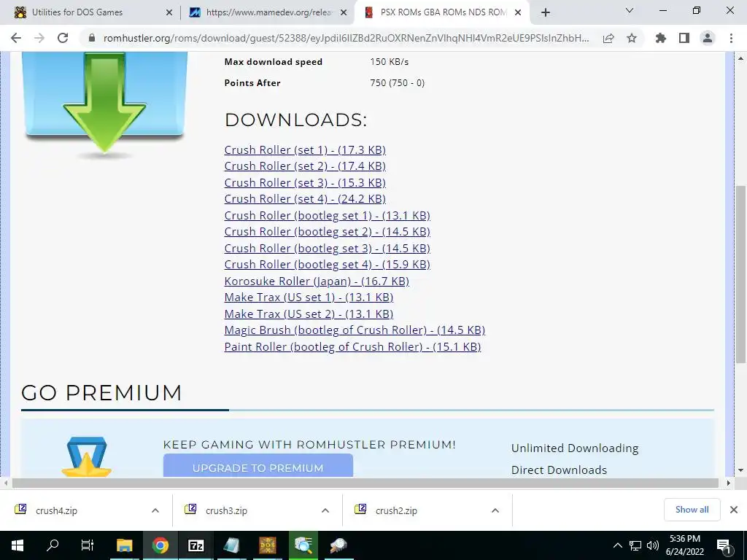Download Crush Roller (set 1) link
This screenshot has width=747, height=560.
[305, 149]
